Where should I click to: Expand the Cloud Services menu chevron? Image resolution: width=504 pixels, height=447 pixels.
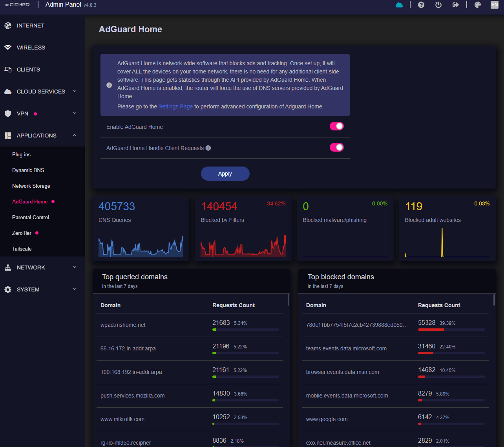point(75,92)
